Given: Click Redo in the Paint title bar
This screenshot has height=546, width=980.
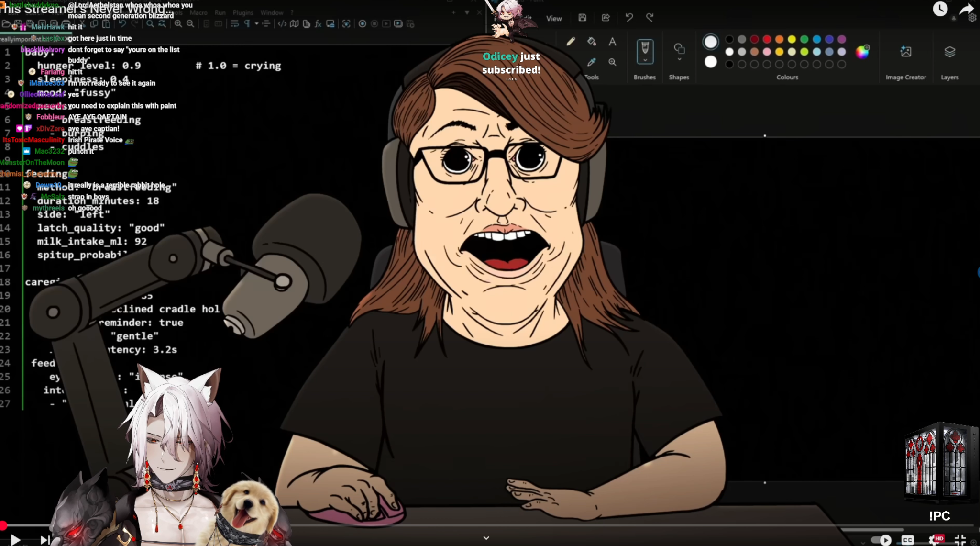Looking at the screenshot, I should [x=650, y=18].
